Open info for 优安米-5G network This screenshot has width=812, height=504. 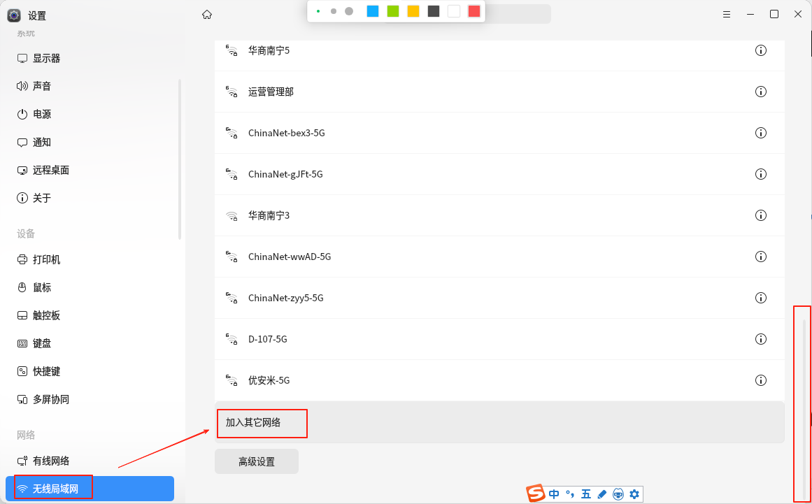(761, 380)
